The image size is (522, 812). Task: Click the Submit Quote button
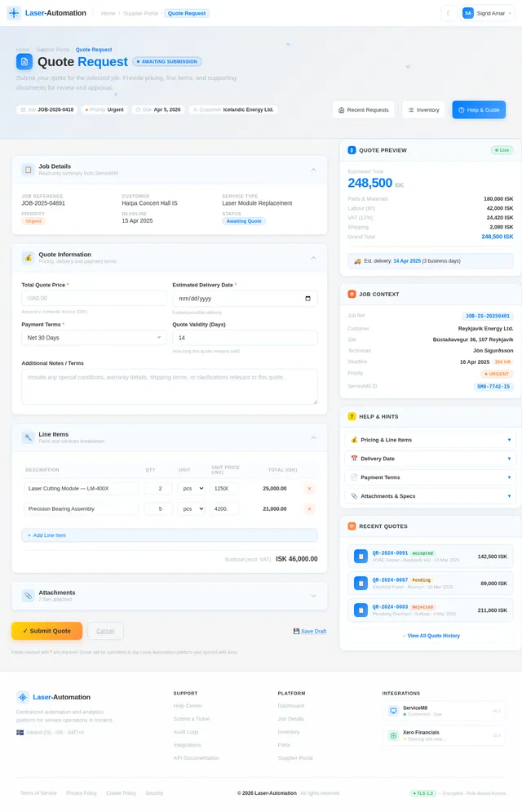tap(46, 631)
